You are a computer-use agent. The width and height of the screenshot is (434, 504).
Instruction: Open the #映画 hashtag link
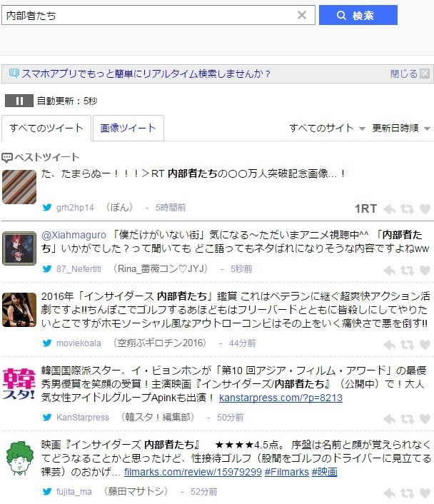click(x=324, y=472)
